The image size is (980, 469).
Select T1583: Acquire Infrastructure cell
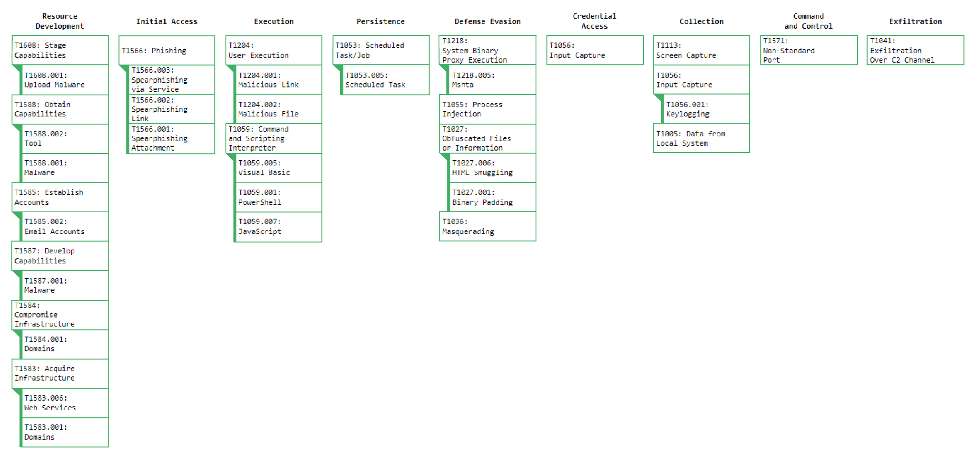coord(60,373)
